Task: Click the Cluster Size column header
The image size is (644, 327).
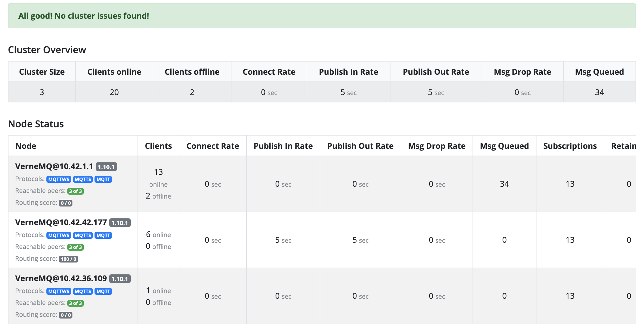Action: (x=42, y=72)
